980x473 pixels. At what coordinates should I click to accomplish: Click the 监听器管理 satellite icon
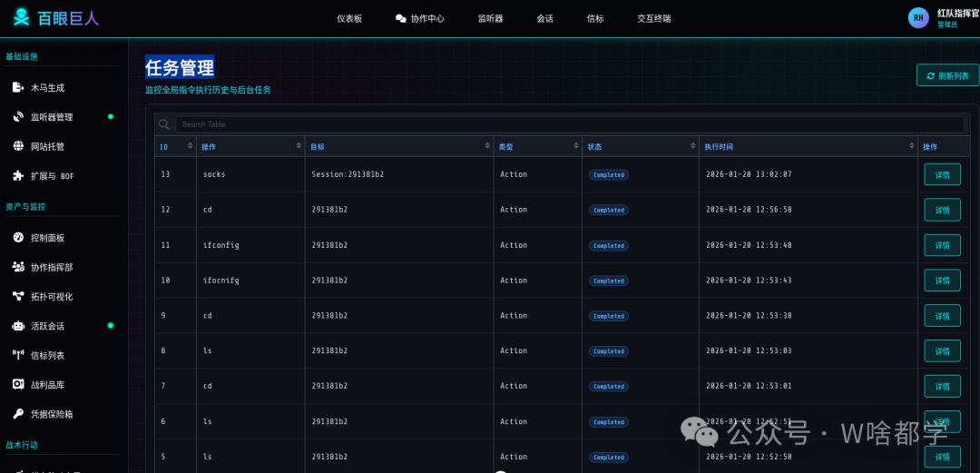pos(18,117)
